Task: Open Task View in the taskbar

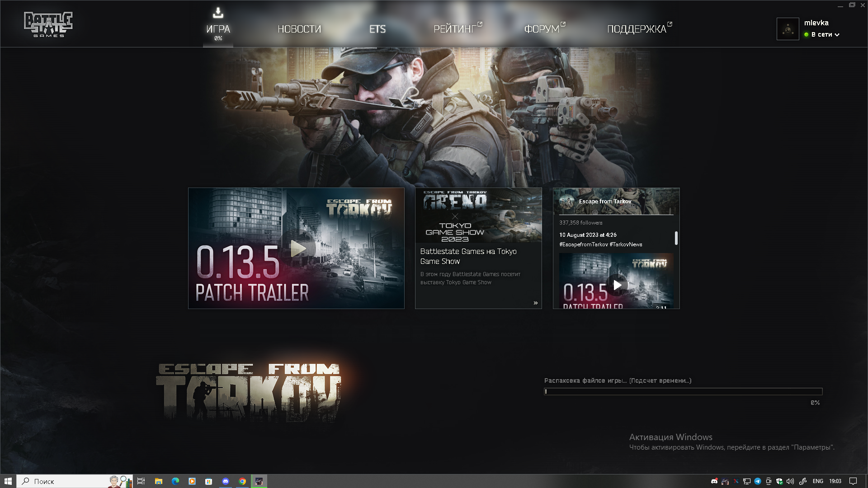Action: point(141,481)
